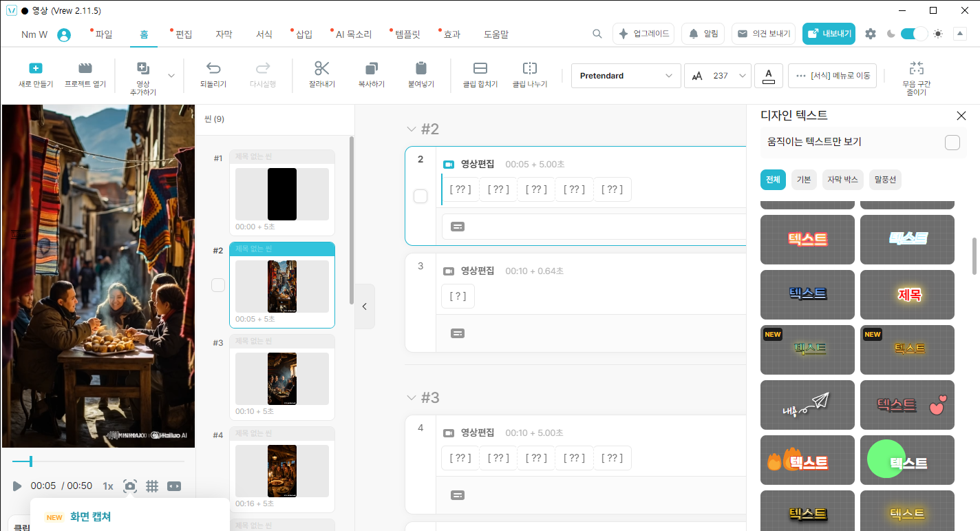Toggle the dark/light mode switch
980x531 pixels.
point(914,34)
